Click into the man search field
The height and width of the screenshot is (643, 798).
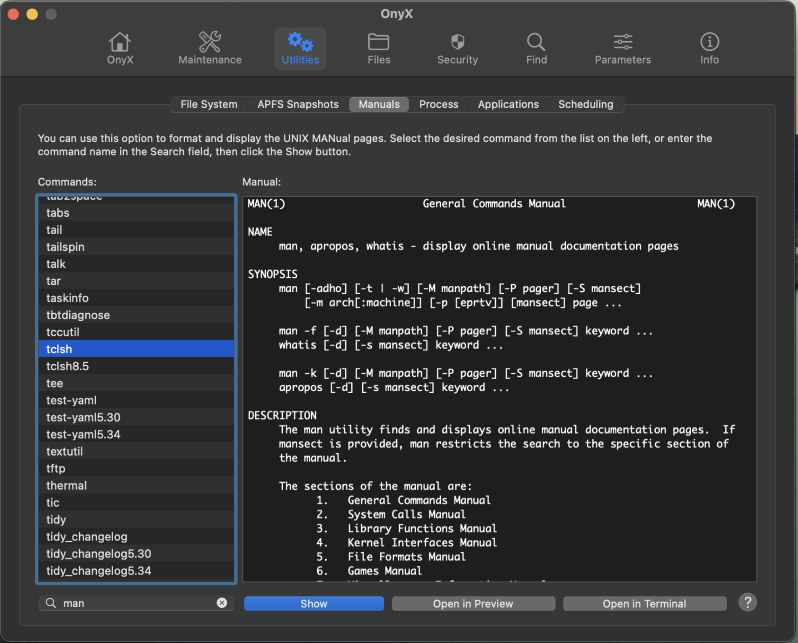point(136,603)
